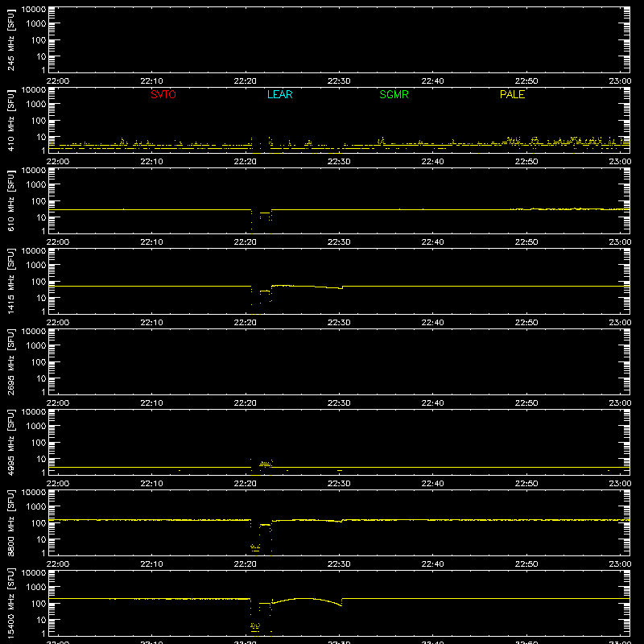The height and width of the screenshot is (644, 644).
Task: Click the 10000 value on 2695 MHz axis
Action: [34, 332]
